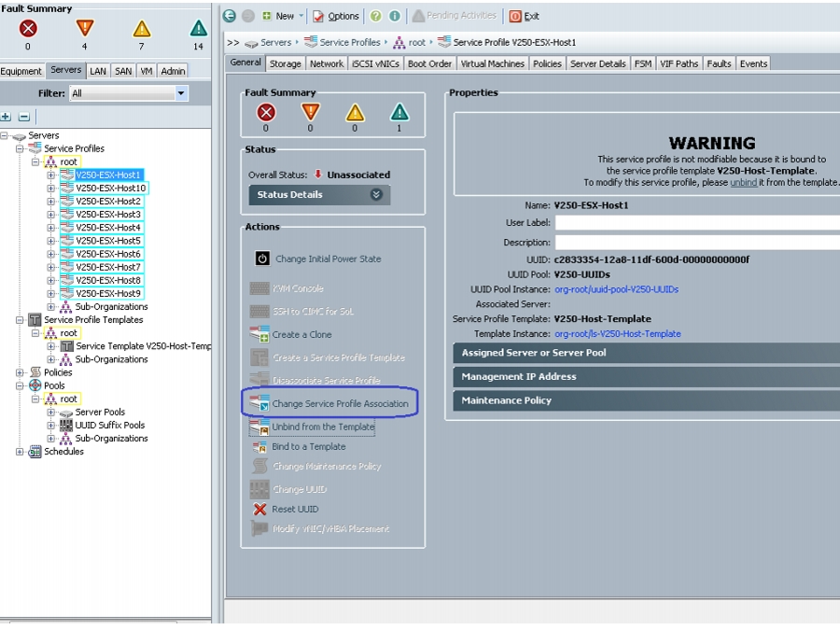This screenshot has height=630, width=840.
Task: Switch to the Equipment navigation tab
Action: point(21,71)
